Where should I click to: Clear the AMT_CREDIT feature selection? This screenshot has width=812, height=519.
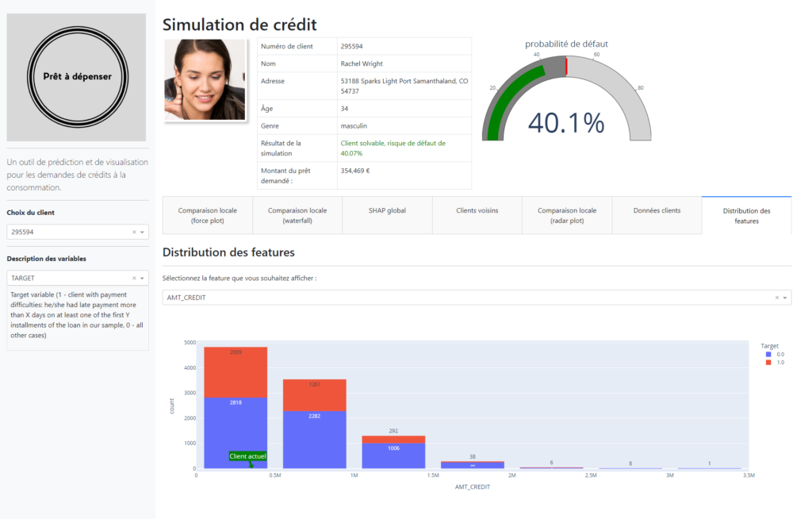pyautogui.click(x=776, y=298)
